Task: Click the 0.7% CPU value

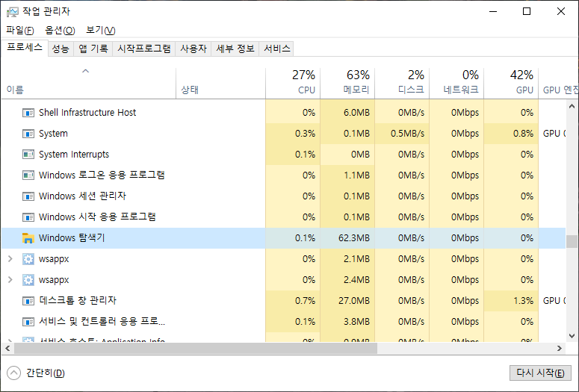Action: tap(305, 301)
